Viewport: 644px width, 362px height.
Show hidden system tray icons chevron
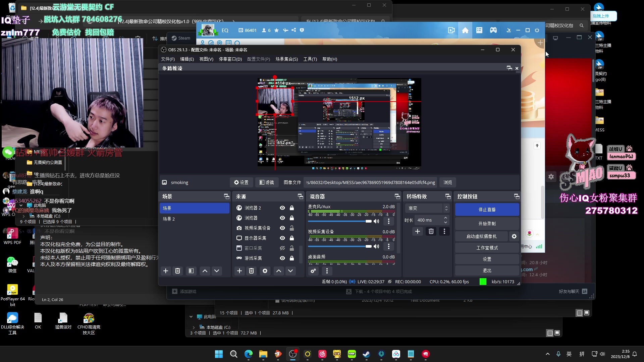548,354
